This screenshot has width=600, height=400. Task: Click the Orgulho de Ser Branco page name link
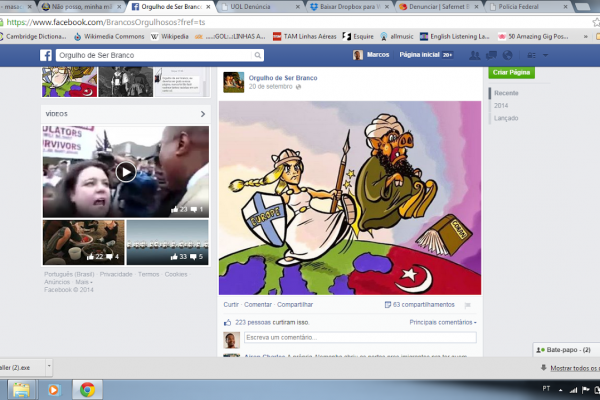click(x=283, y=78)
